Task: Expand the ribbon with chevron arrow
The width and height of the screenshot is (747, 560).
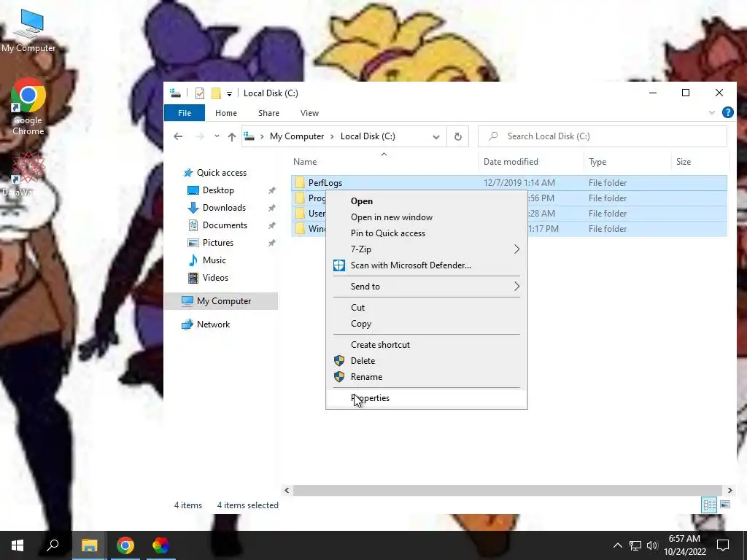Action: coord(712,112)
